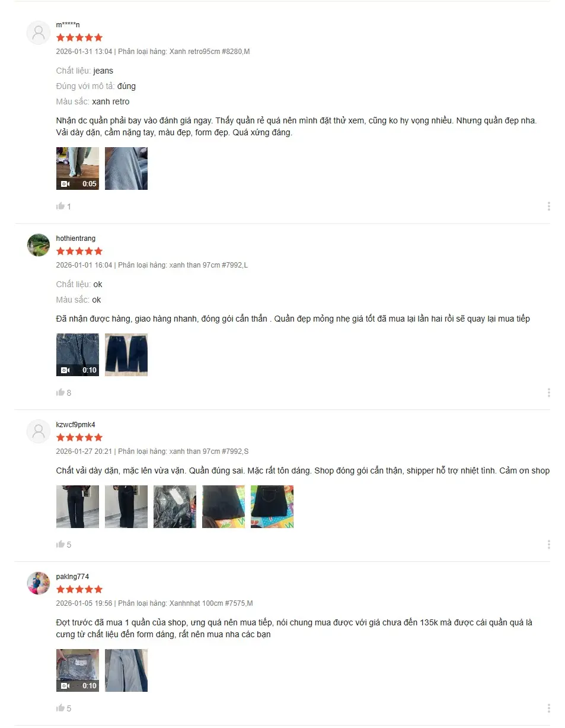
Task: Open m*****n's fabric close-up photo
Action: point(126,169)
